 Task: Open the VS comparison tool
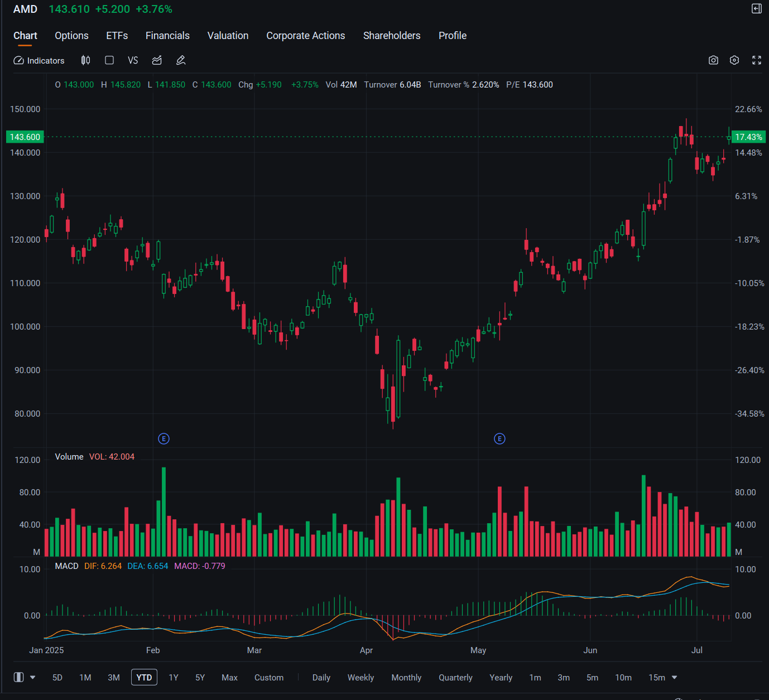133,60
